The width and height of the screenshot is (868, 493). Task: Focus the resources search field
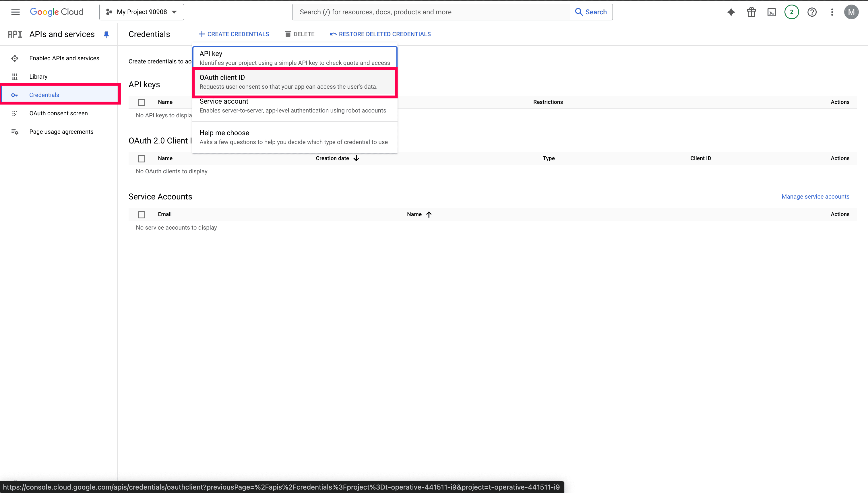point(431,12)
